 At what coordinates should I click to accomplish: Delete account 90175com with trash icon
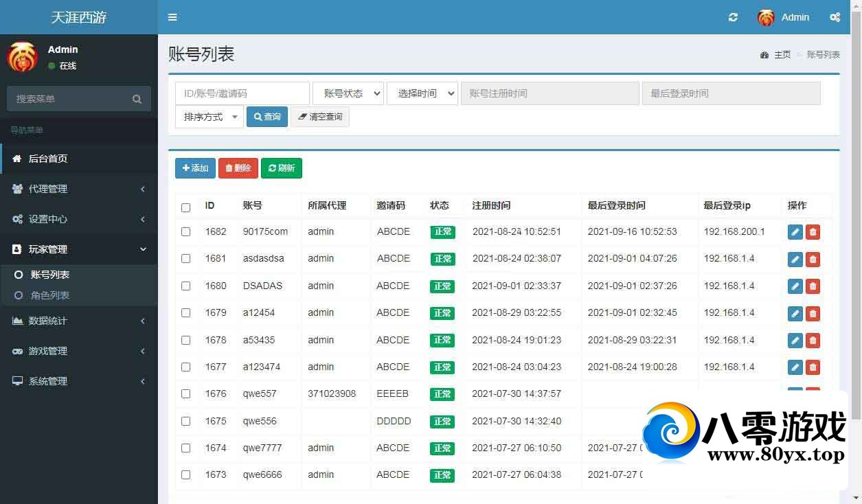(x=813, y=232)
